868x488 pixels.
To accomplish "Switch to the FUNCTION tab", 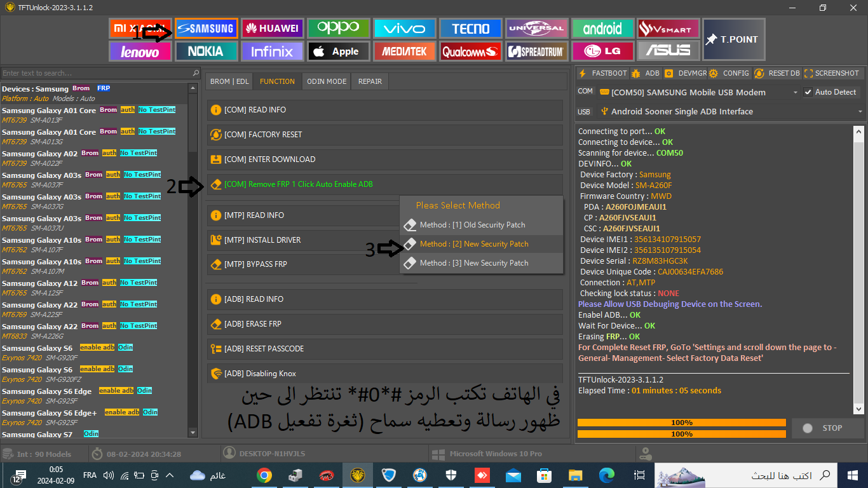I will (277, 81).
